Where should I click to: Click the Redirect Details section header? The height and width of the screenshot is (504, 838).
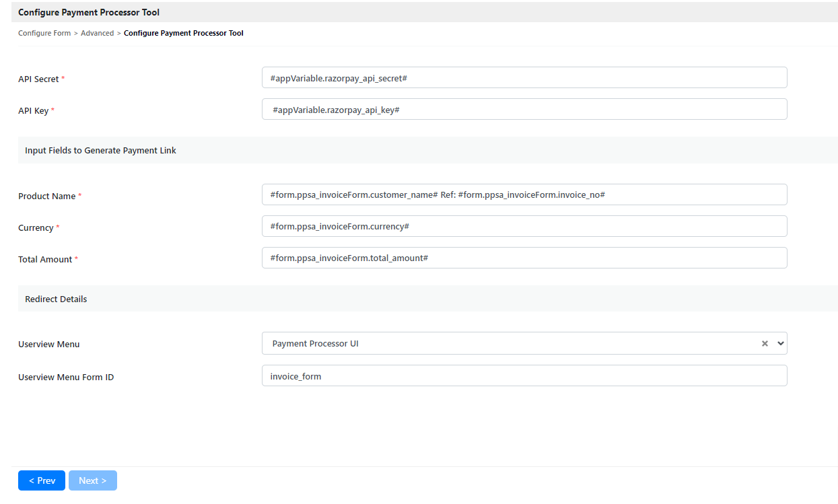point(56,299)
